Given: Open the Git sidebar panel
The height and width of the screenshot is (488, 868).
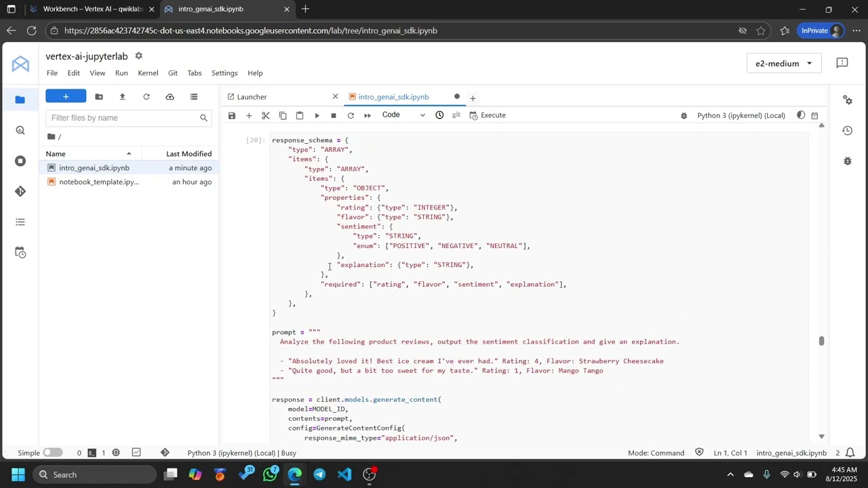Looking at the screenshot, I should [20, 191].
